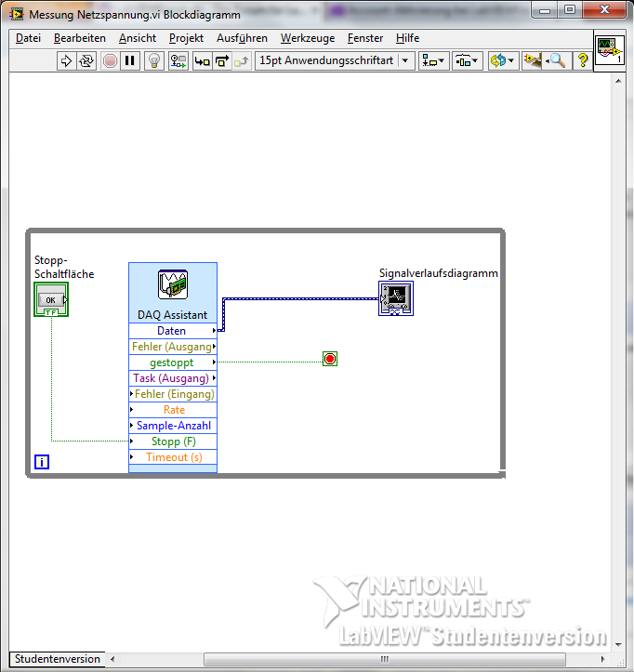634x672 pixels.
Task: Click the Step Over button
Action: pos(222,60)
